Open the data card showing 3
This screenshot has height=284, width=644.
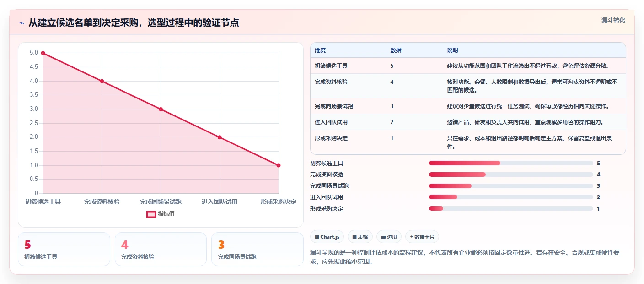click(x=258, y=249)
